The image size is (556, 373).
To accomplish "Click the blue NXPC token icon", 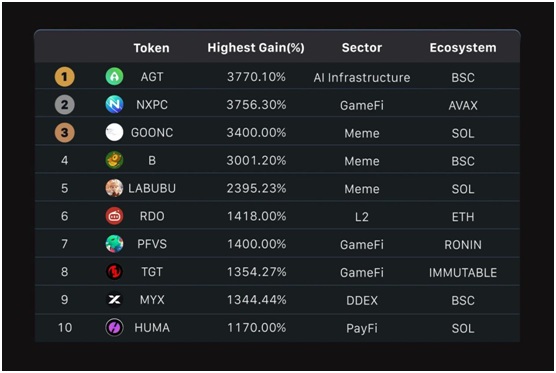I will [x=114, y=105].
